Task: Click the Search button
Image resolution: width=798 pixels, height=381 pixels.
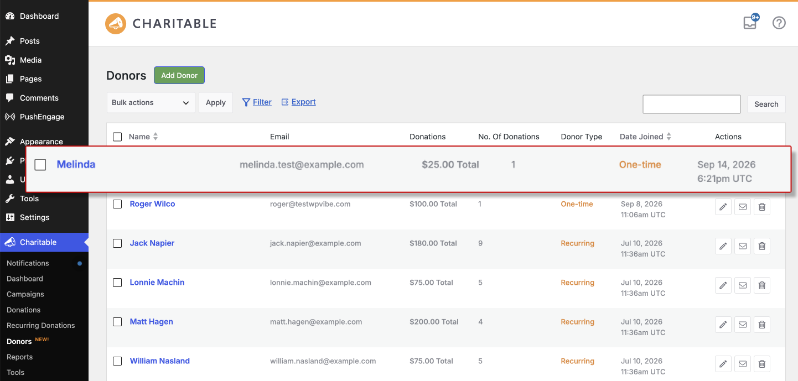Action: pos(766,104)
